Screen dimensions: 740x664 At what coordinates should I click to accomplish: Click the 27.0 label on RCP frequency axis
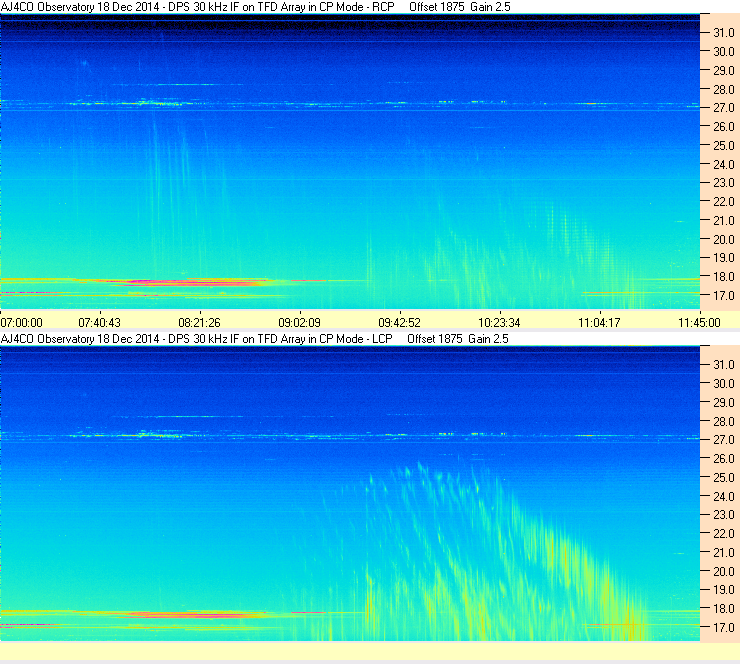[x=724, y=108]
